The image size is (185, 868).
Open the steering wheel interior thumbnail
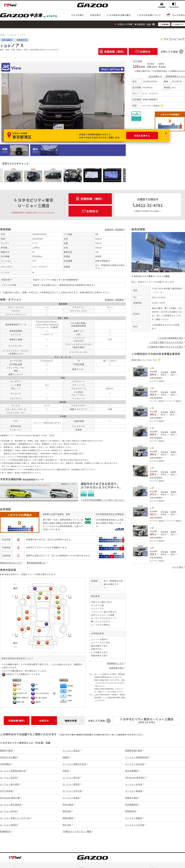[x=73, y=175]
